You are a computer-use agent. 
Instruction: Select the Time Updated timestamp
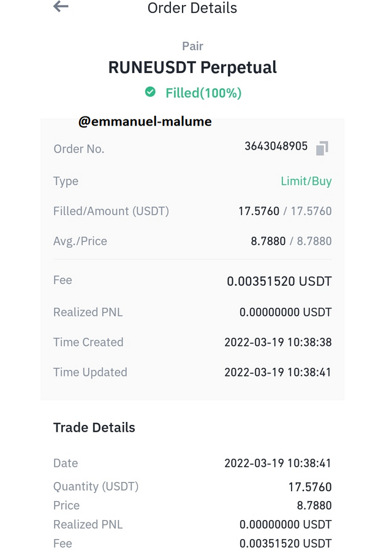(278, 372)
